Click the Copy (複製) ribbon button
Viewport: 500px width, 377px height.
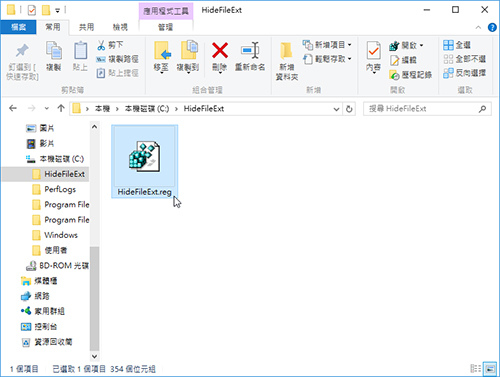click(x=53, y=56)
